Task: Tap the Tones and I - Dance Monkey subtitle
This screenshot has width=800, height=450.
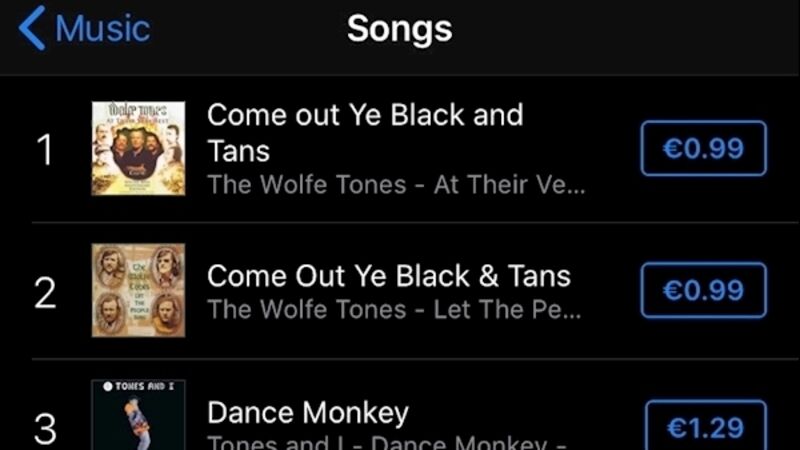Action: tap(388, 442)
